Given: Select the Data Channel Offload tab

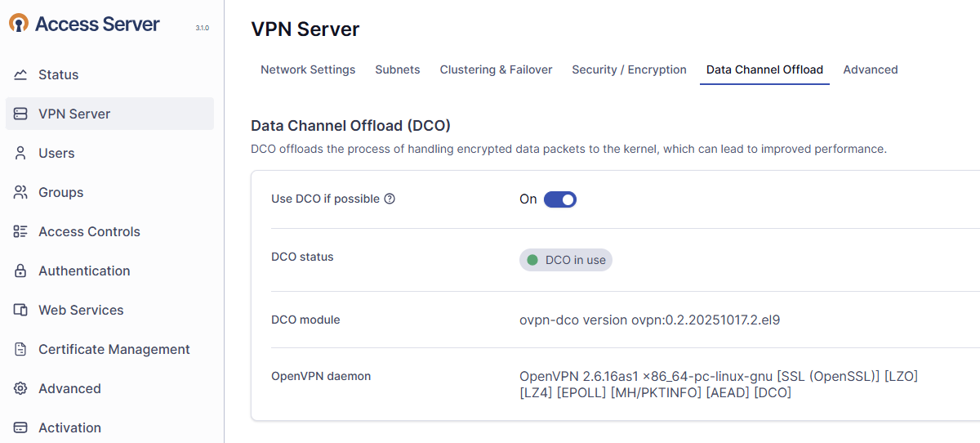Looking at the screenshot, I should 764,69.
